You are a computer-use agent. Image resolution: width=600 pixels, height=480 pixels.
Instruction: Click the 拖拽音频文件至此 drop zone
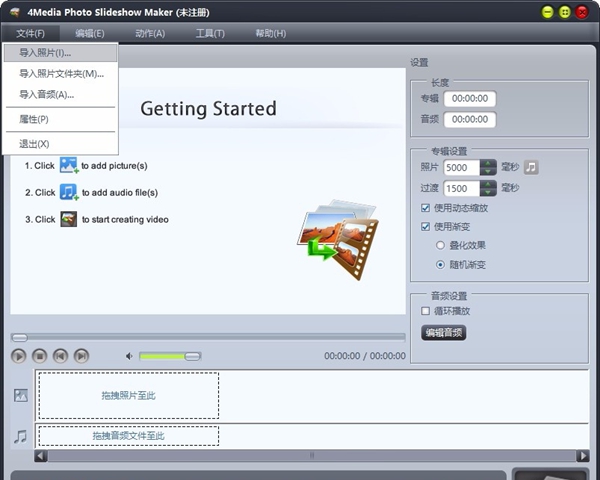point(129,436)
